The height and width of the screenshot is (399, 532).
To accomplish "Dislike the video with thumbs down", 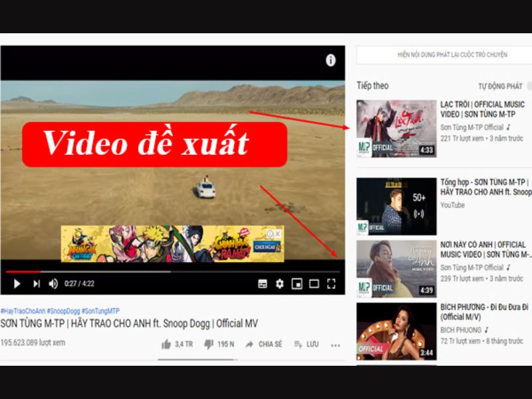I will click(209, 344).
